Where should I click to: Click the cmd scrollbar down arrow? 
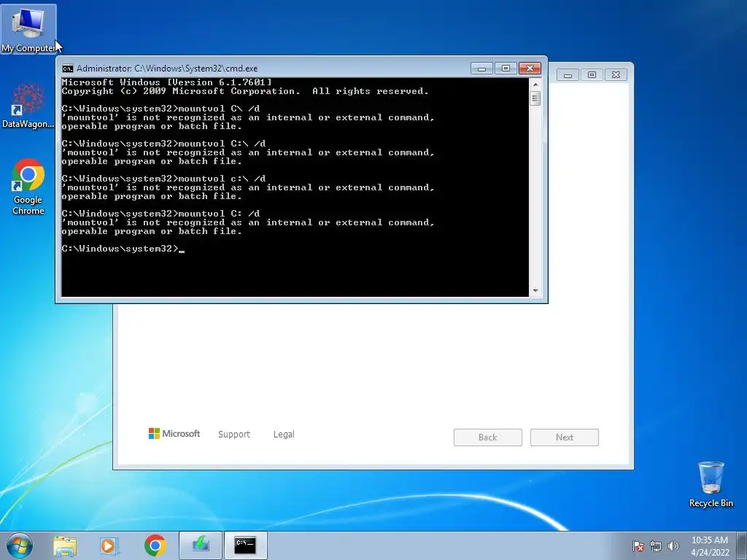pyautogui.click(x=535, y=290)
